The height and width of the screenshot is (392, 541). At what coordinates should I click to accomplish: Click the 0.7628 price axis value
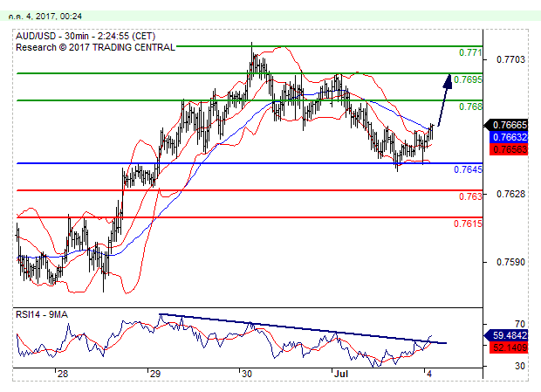click(x=510, y=195)
